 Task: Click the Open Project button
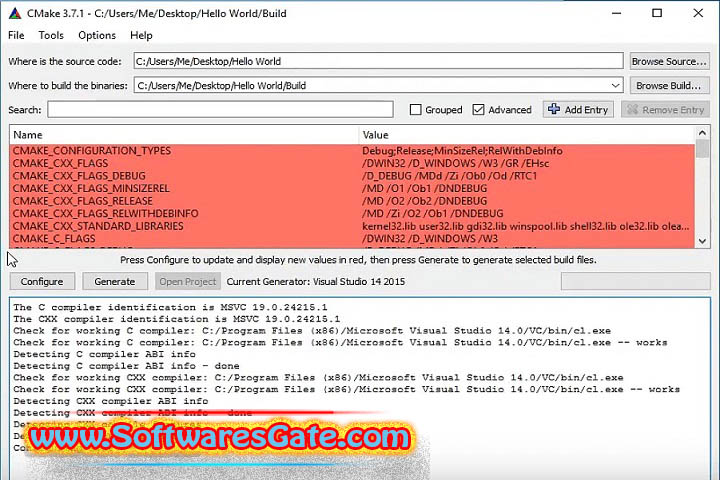click(x=188, y=282)
